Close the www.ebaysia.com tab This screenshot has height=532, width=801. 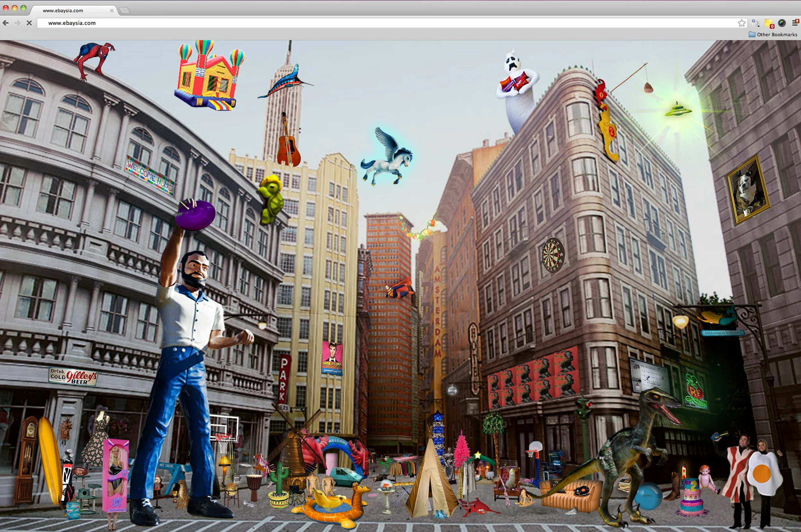pos(112,11)
